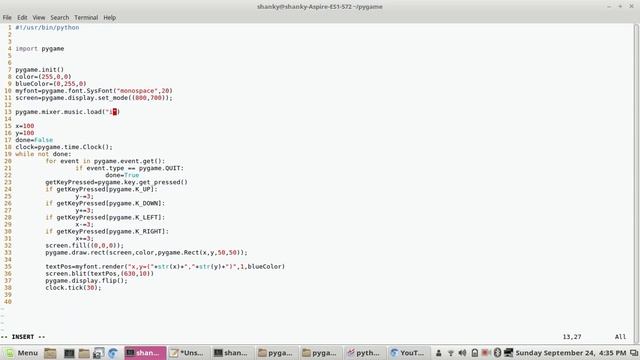Click on line 'color=(255,0,0)'
This screenshot has width=640, height=360.
pos(43,77)
